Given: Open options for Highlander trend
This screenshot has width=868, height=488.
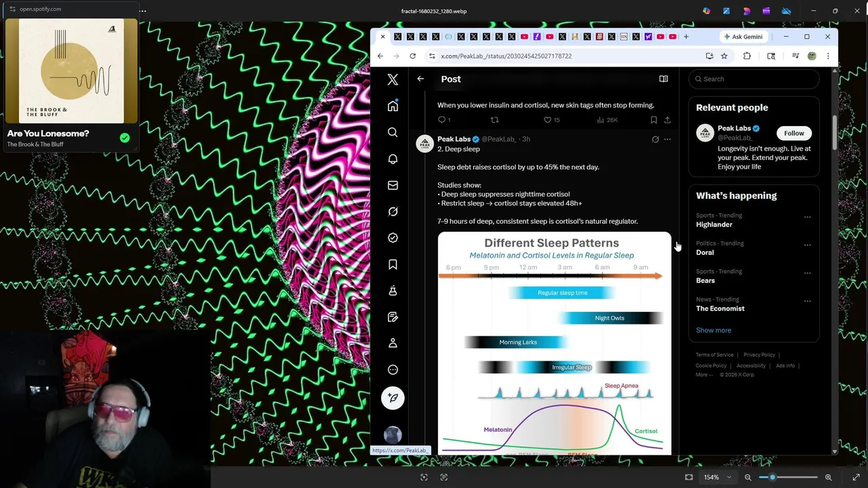Looking at the screenshot, I should point(807,217).
